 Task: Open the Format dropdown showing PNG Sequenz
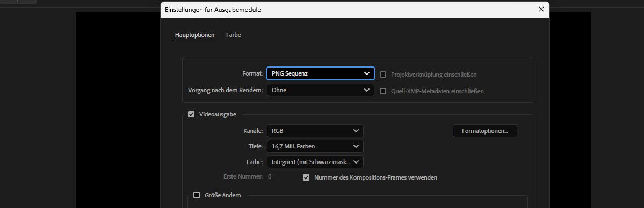[x=320, y=74]
